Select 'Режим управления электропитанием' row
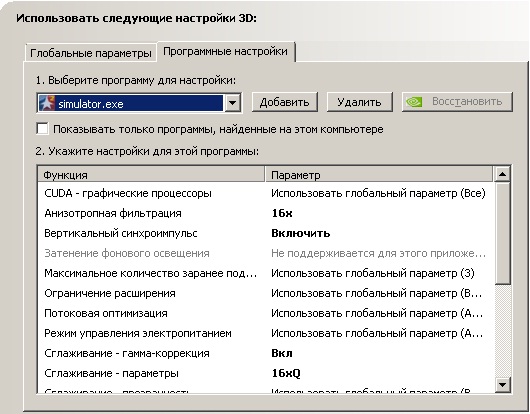This screenshot has height=414, width=530. [x=265, y=333]
